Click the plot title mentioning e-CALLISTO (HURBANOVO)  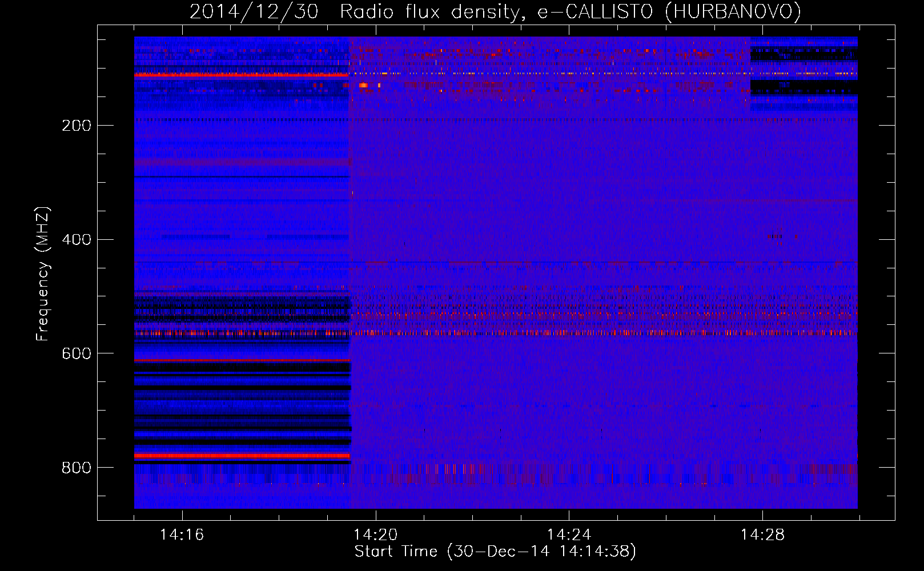pos(495,12)
